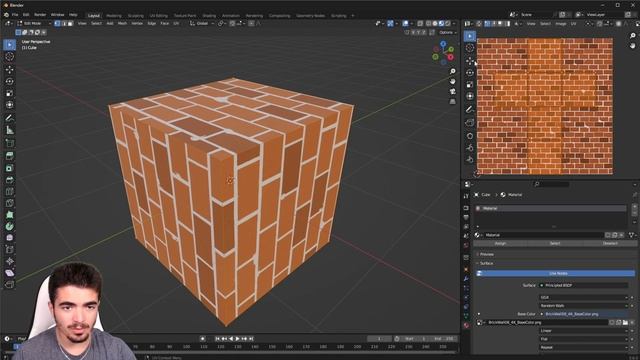Select the Measure tool in 3D viewport
Viewport: 640px width, 360px height.
pyautogui.click(x=9, y=130)
